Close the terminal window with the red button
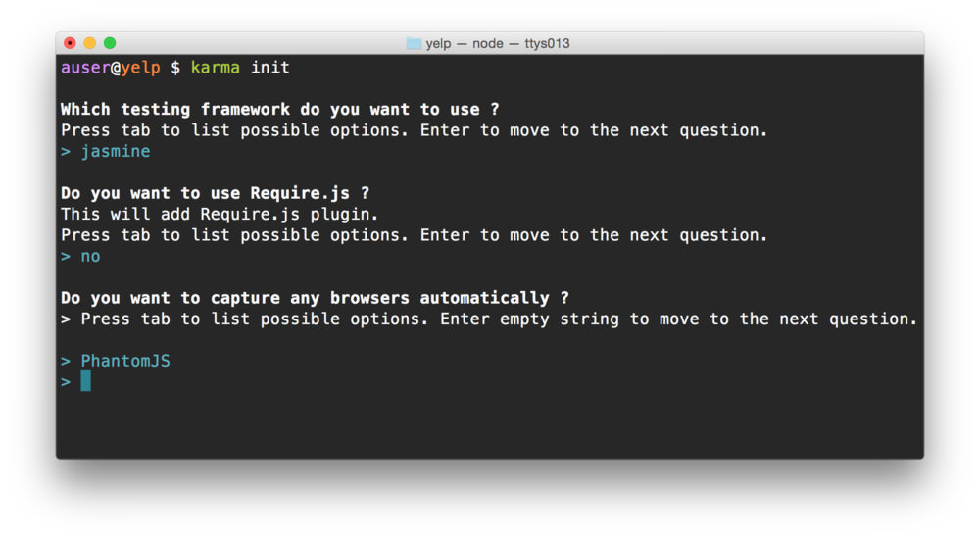980x539 pixels. pyautogui.click(x=70, y=43)
